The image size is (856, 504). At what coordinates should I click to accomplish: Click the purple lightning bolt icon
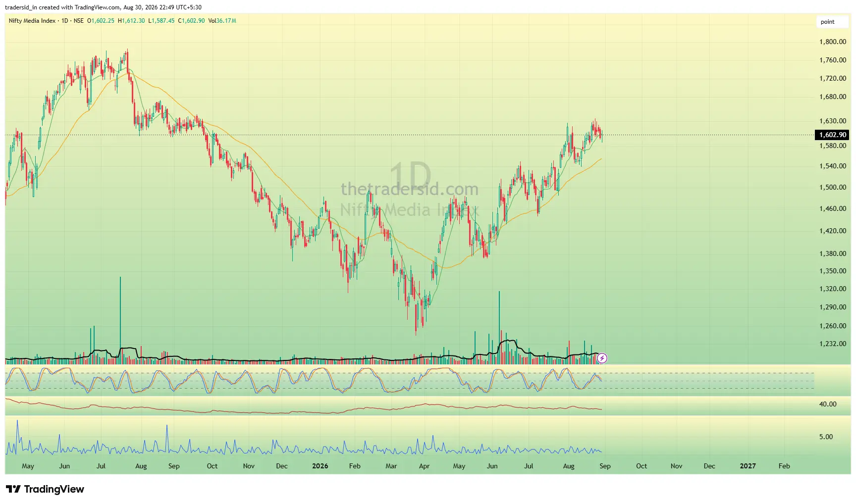tap(602, 358)
